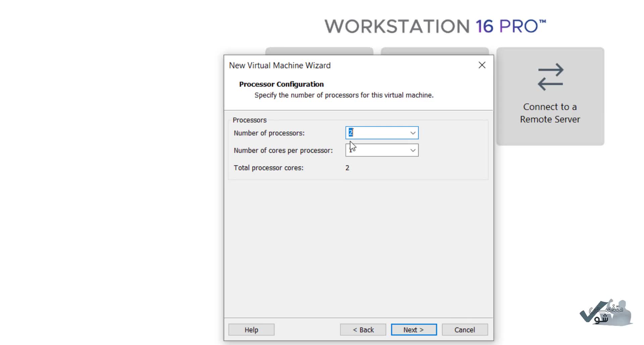
Task: Click the Workstation 16 Pro logo
Action: coord(435,26)
